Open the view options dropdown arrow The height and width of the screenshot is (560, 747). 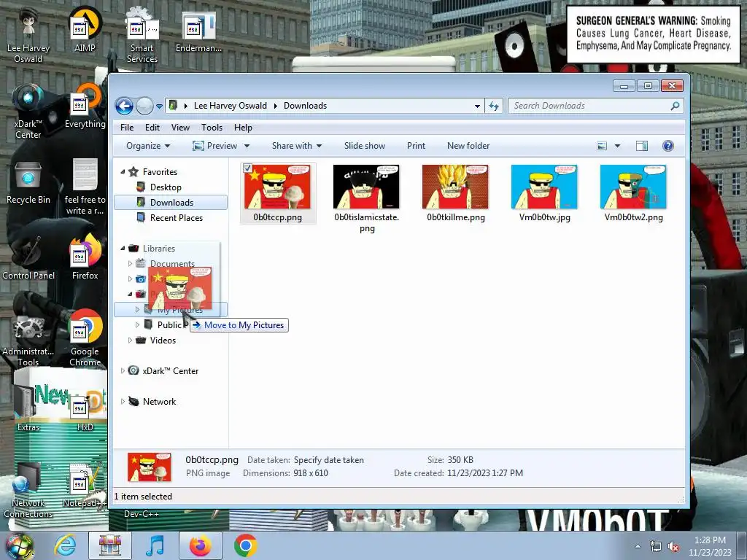tap(617, 146)
